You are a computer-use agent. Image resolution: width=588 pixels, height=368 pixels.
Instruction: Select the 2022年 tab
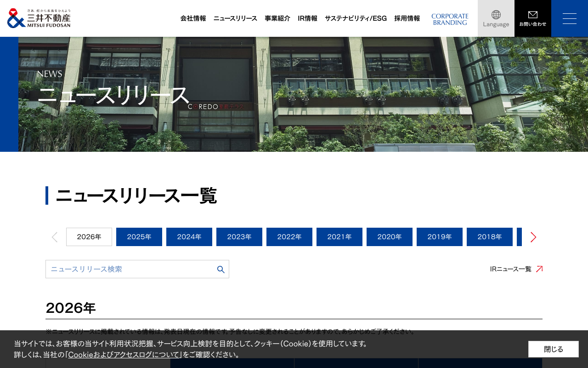point(289,237)
